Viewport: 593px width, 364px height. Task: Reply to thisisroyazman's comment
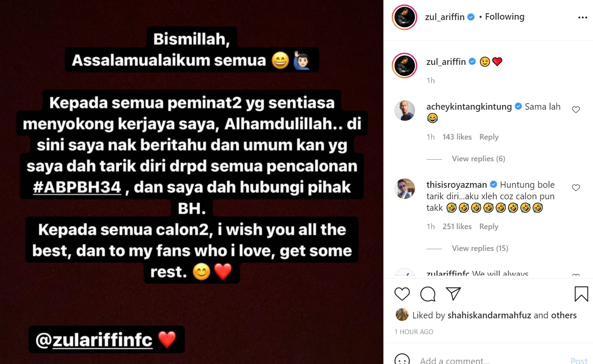489,227
